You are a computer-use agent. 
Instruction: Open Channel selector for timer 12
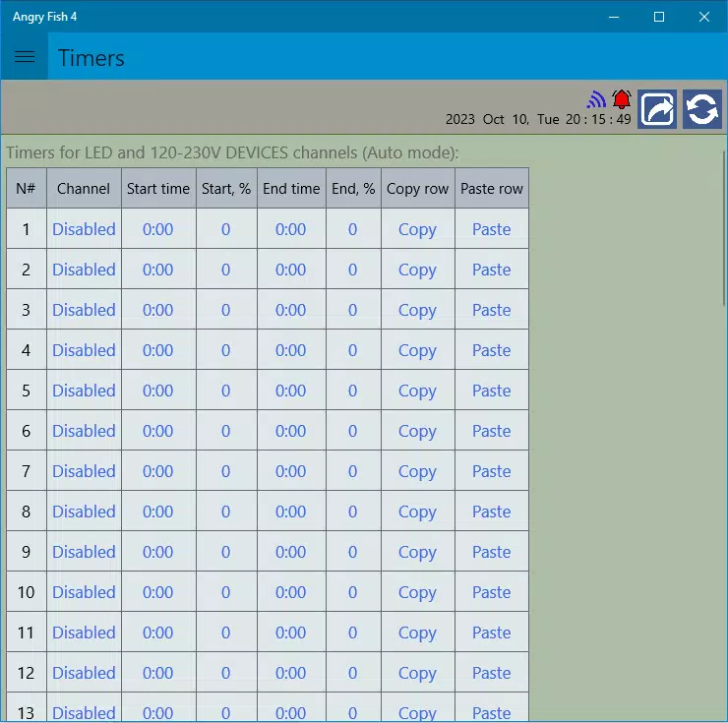84,673
